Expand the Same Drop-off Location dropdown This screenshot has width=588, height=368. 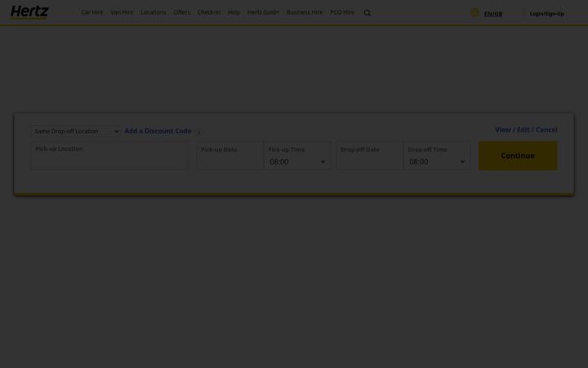[76, 131]
